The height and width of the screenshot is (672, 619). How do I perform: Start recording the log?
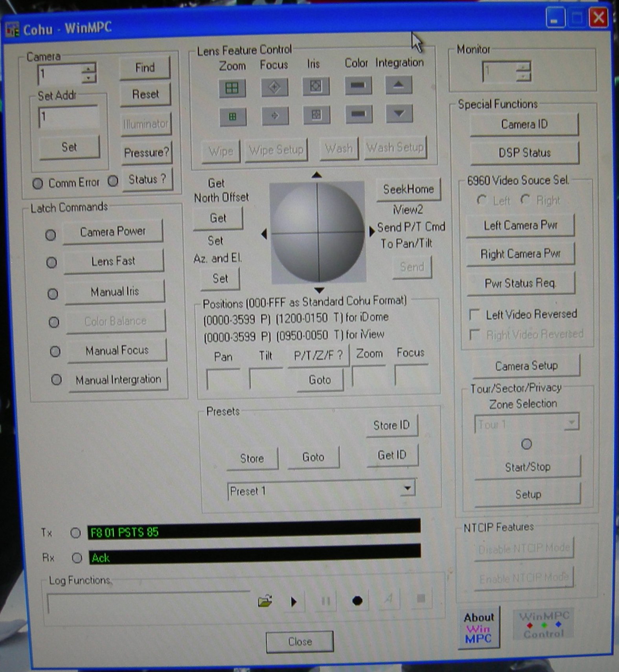pyautogui.click(x=357, y=600)
